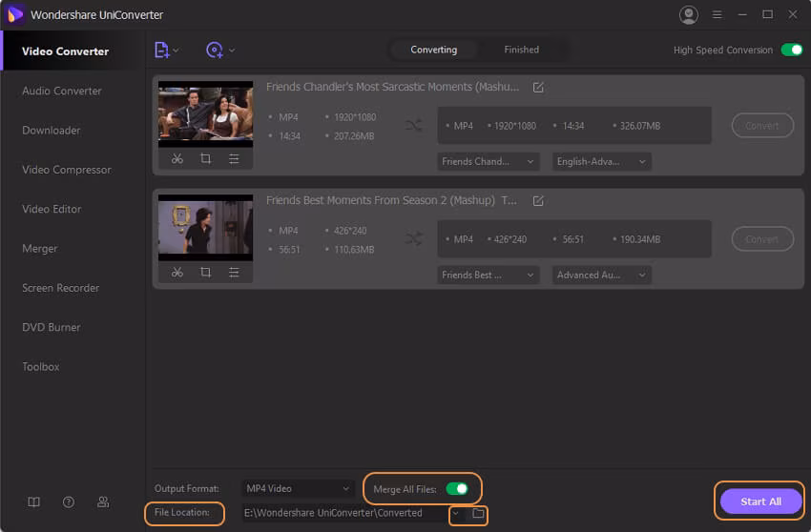811x532 pixels.
Task: Open Downloader in the sidebar
Action: [52, 131]
